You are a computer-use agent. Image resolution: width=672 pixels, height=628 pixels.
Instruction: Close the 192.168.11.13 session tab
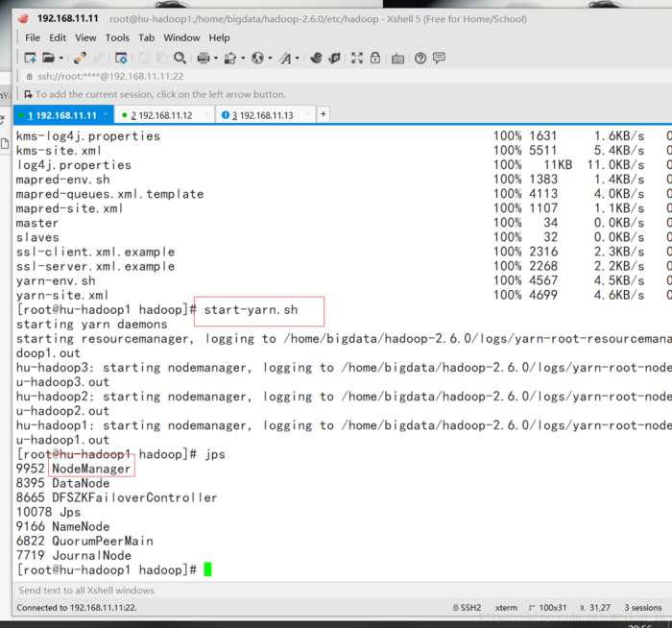click(x=308, y=114)
